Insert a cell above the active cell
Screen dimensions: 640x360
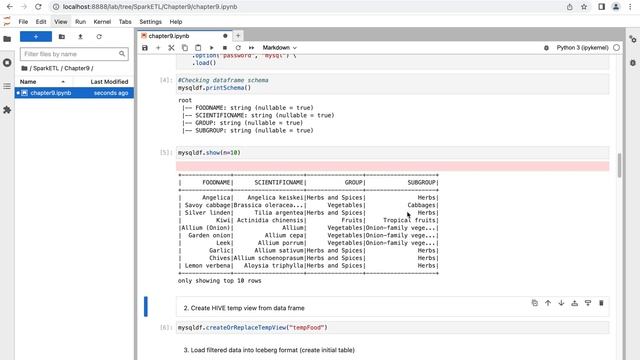575,303
